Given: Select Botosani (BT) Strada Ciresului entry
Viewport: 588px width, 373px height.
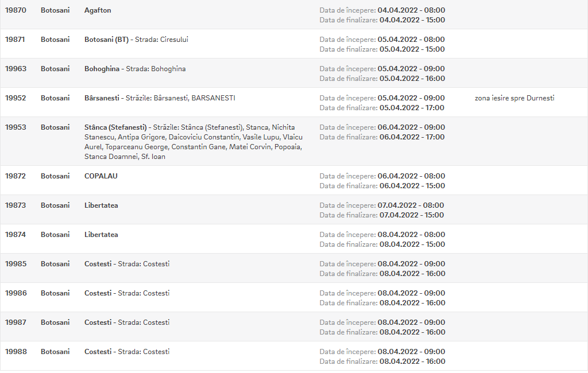Looking at the screenshot, I should [136, 40].
